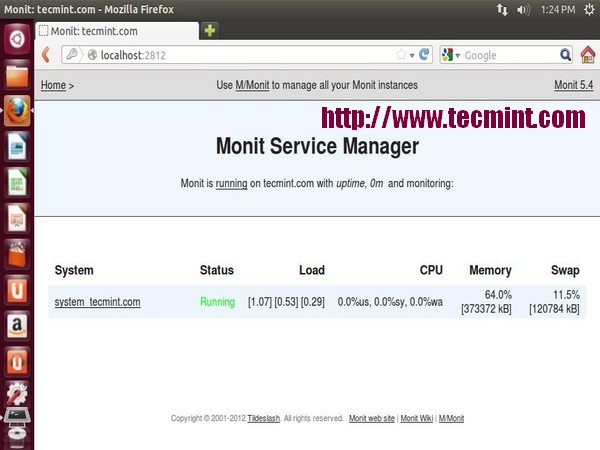
Task: Open the session power gear menu
Action: point(590,9)
